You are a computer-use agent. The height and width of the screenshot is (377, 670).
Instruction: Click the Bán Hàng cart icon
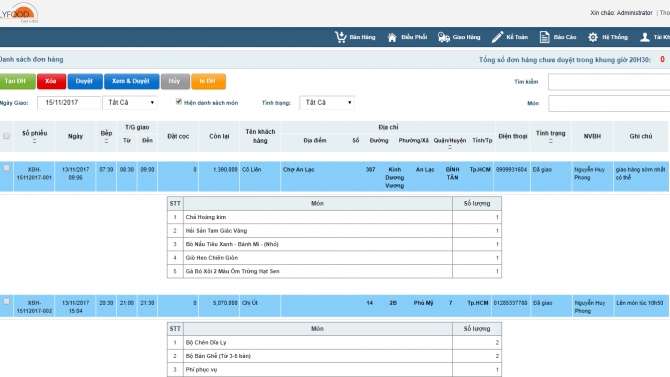[341, 37]
